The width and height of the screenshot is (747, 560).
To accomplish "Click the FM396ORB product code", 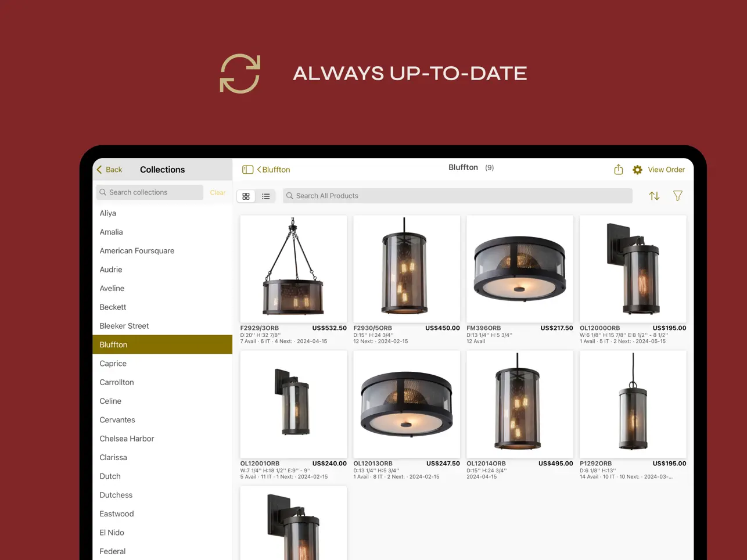I will pyautogui.click(x=484, y=328).
